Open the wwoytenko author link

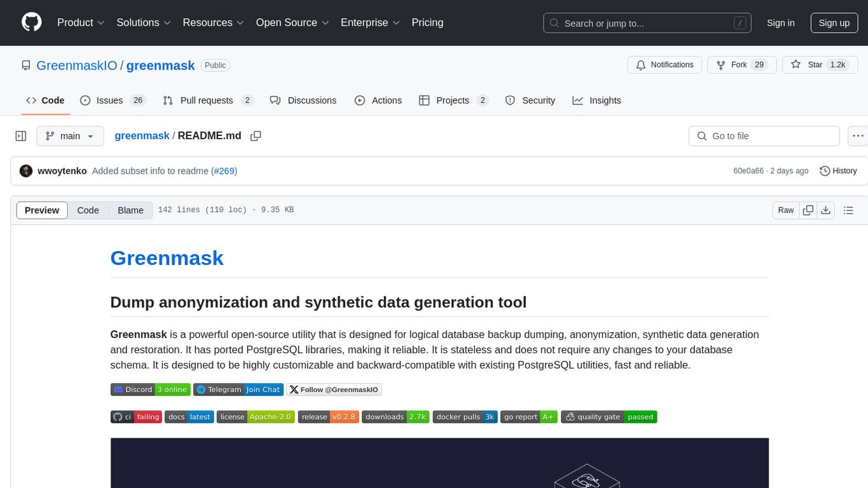[x=62, y=171]
